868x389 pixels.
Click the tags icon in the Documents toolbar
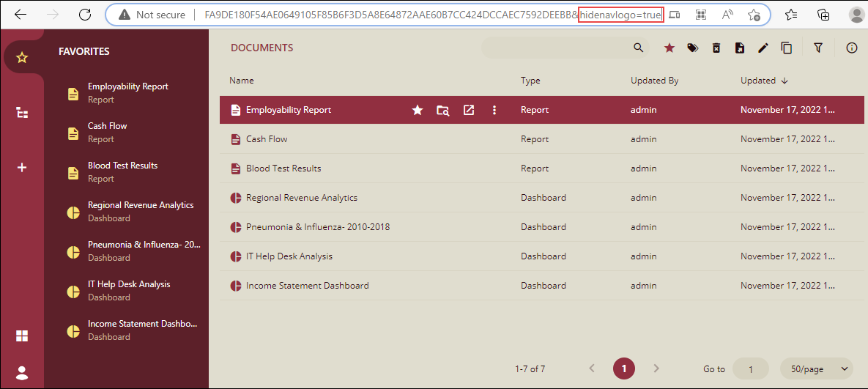692,48
